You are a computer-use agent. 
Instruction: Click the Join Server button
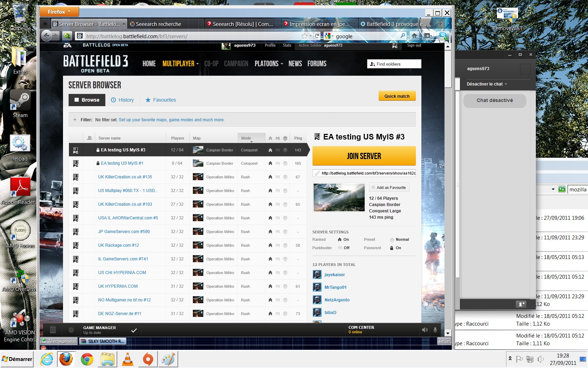click(364, 156)
